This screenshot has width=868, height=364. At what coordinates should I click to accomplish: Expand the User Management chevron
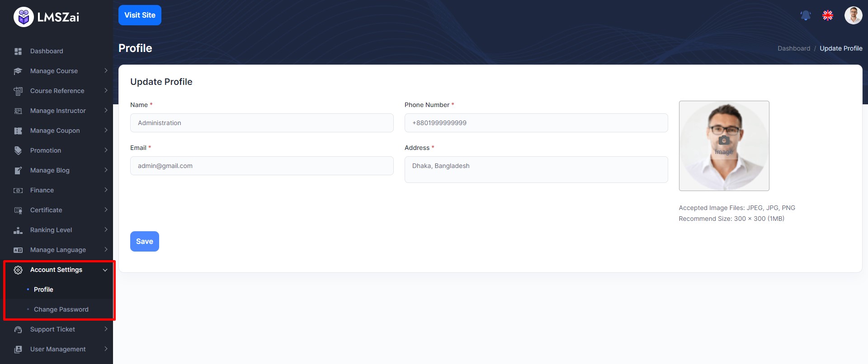[106, 349]
